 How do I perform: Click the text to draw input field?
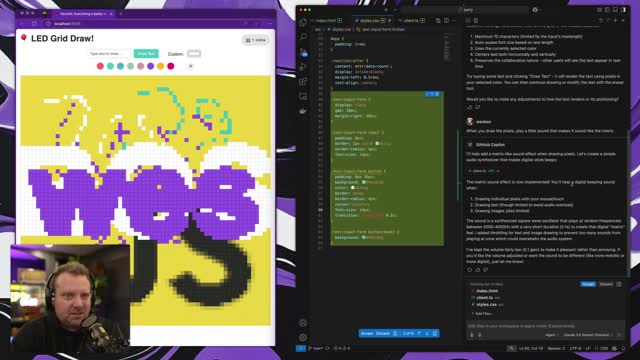109,53
